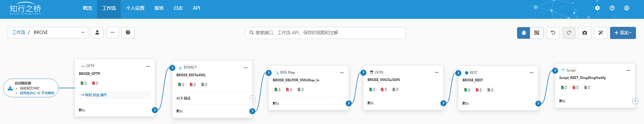The width and height of the screenshot is (644, 124).
Task: Go to the 报表 tab
Action: [x=159, y=8]
